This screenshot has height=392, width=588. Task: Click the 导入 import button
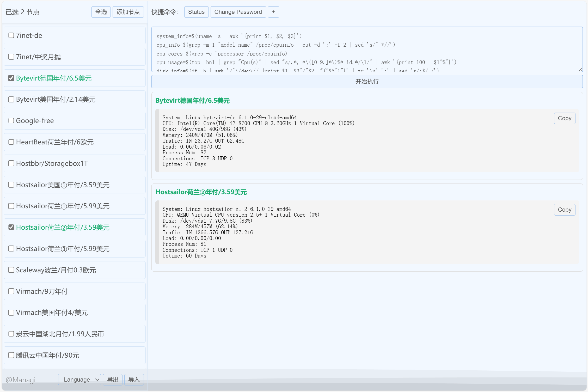point(134,379)
